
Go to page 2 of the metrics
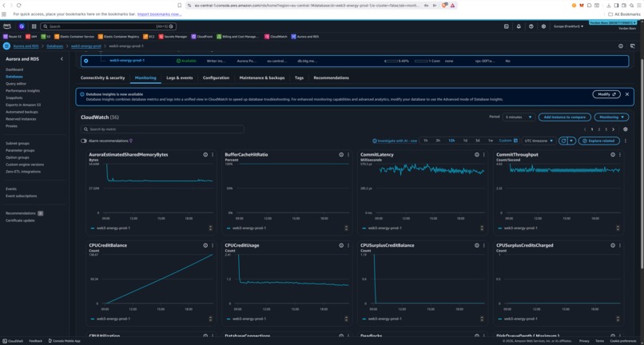click(598, 129)
